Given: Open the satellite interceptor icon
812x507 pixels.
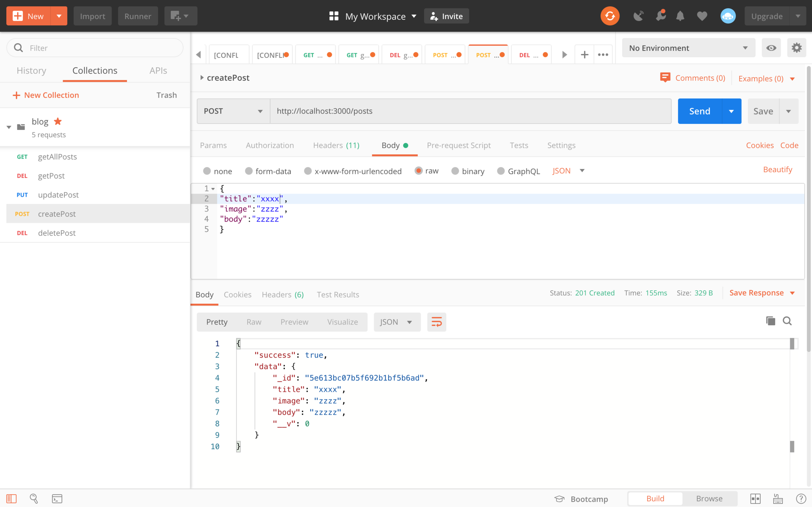Looking at the screenshot, I should pos(638,16).
